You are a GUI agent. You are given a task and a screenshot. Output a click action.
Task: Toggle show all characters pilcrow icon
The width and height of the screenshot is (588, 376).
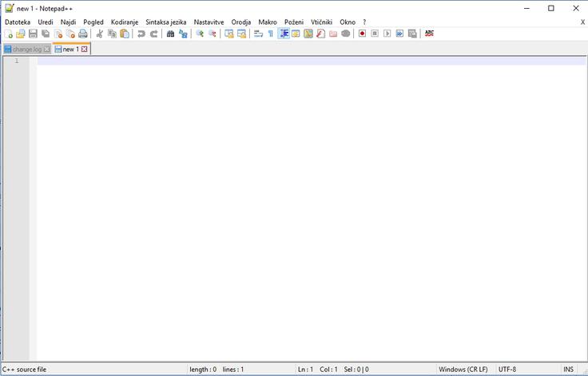point(270,34)
